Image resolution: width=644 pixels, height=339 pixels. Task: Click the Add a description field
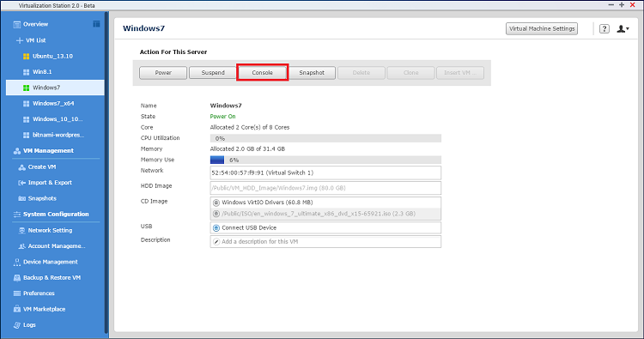[x=325, y=242]
